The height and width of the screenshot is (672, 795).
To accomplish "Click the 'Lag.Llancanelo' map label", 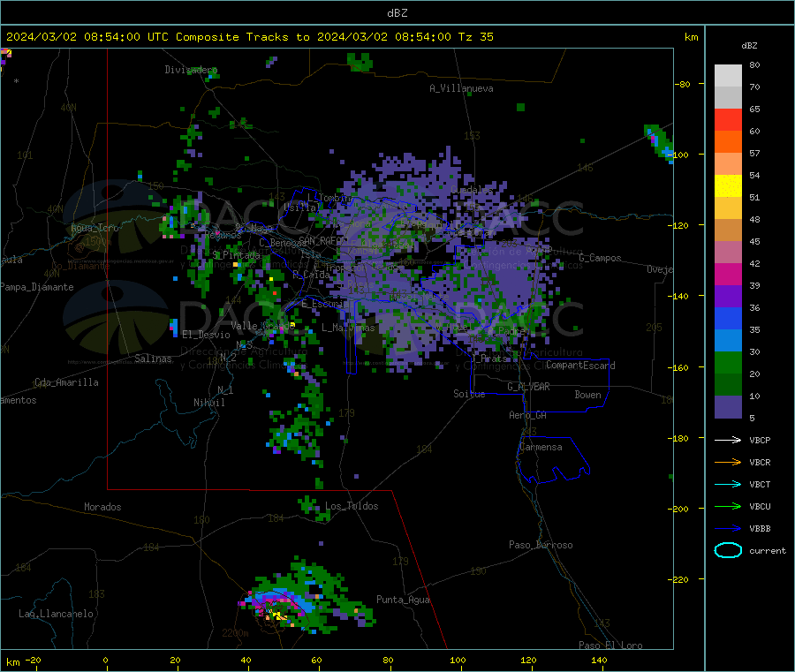I will (x=56, y=614).
